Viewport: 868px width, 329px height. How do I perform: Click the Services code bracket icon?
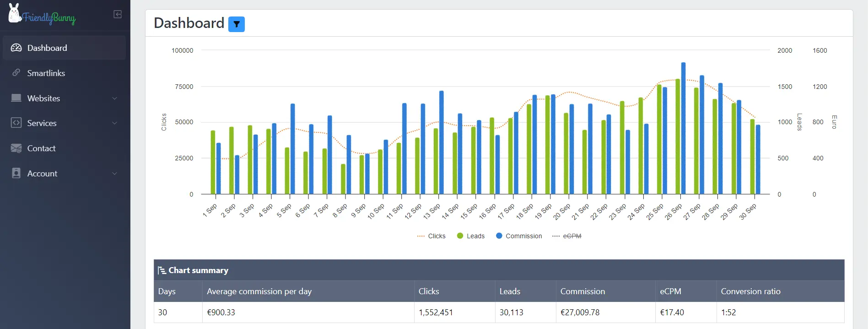coord(16,123)
